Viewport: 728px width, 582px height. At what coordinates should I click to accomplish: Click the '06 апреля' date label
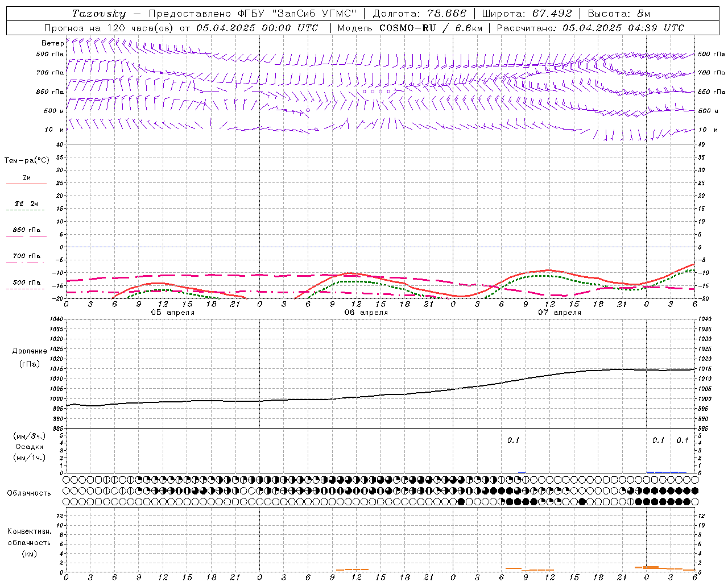(x=366, y=313)
